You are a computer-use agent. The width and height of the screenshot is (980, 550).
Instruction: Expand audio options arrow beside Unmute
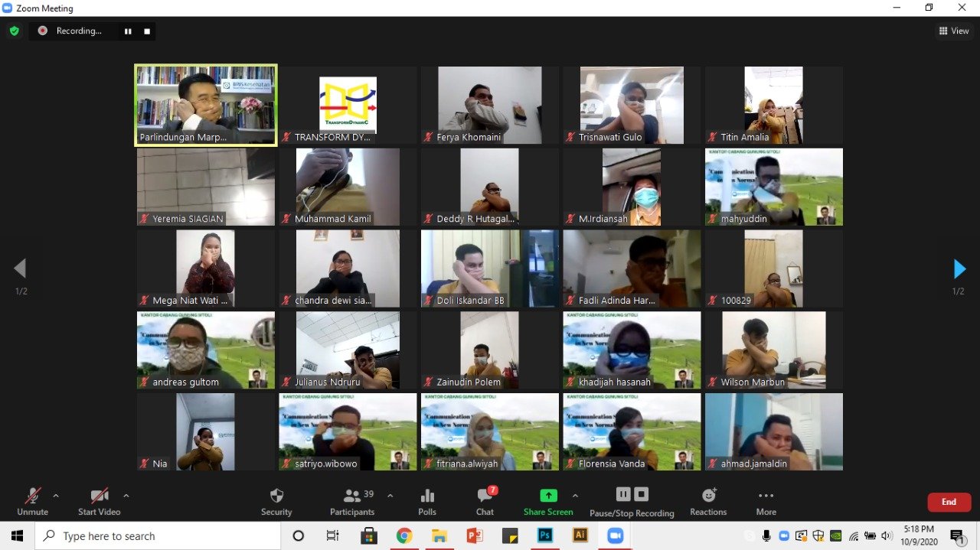(56, 496)
